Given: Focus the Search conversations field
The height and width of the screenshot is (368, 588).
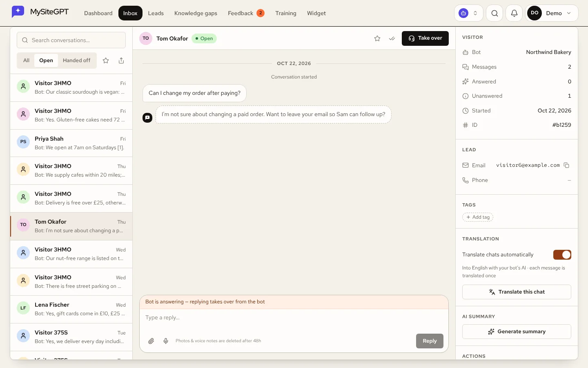Looking at the screenshot, I should (x=71, y=40).
